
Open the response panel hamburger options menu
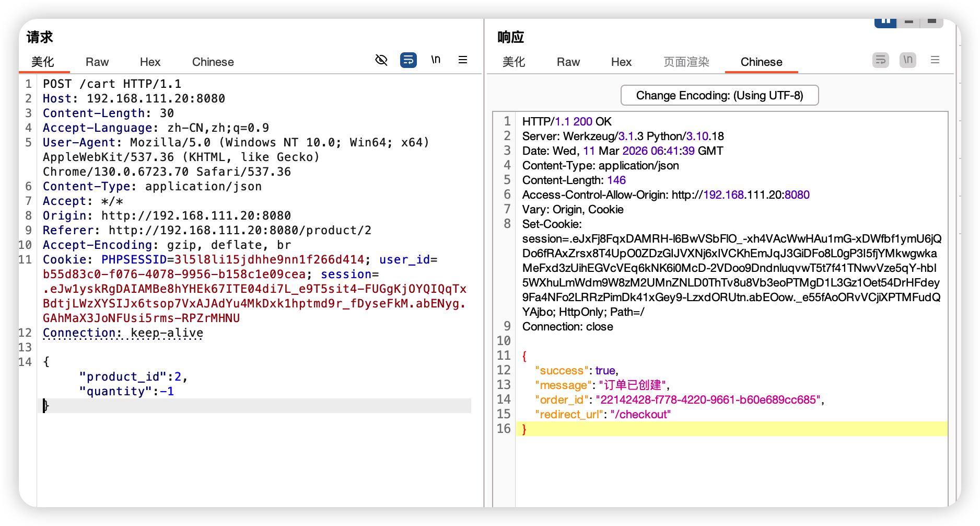pos(935,60)
